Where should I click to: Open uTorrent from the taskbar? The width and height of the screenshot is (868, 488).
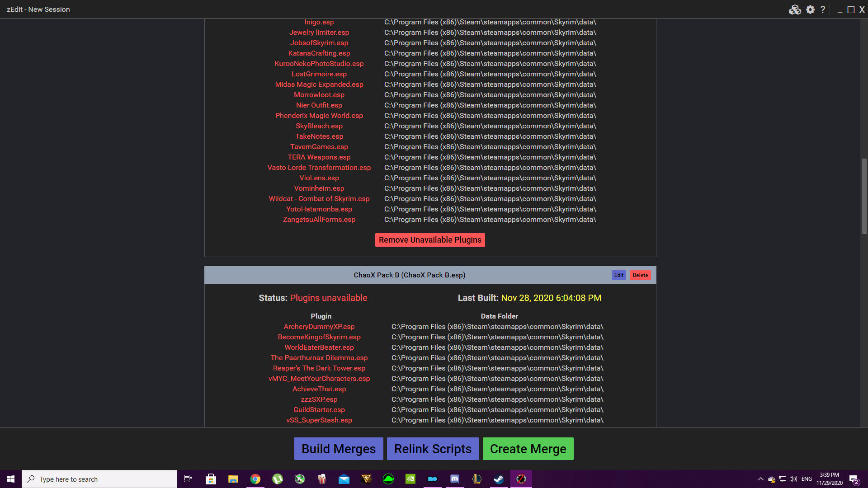(x=278, y=479)
